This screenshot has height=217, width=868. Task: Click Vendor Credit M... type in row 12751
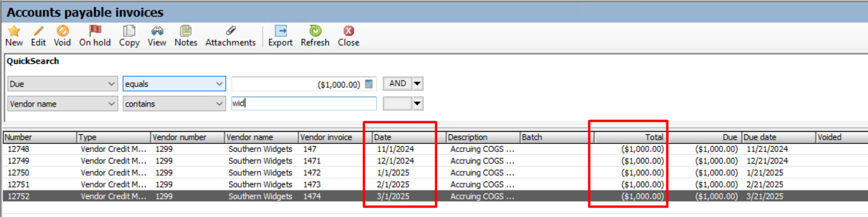tap(114, 184)
